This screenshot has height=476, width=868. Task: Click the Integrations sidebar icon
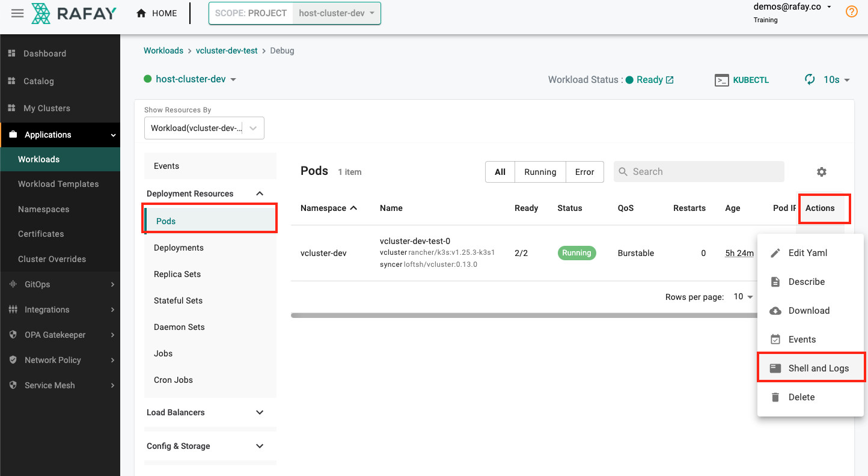[13, 310]
